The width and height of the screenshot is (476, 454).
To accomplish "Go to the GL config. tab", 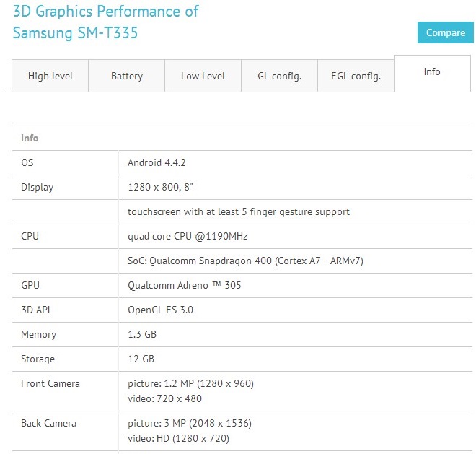I will pyautogui.click(x=279, y=76).
